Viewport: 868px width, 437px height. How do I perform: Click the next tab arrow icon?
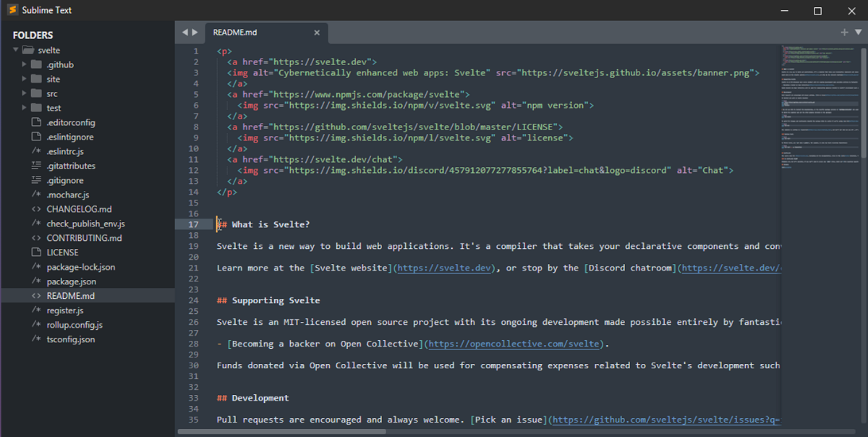tap(194, 33)
